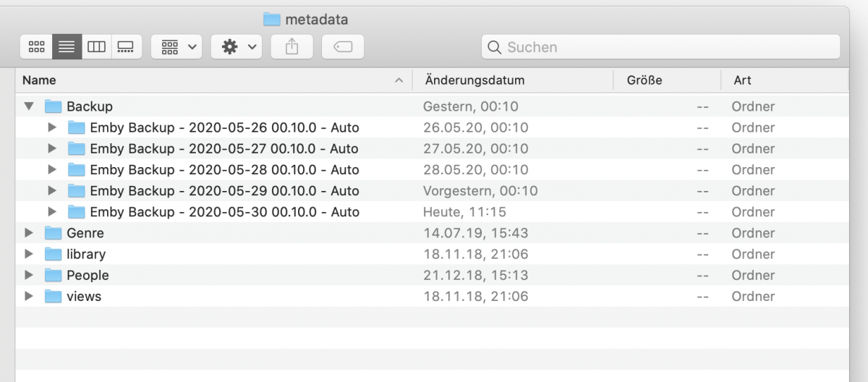This screenshot has width=868, height=382.
Task: Switch to icon view in toolbar
Action: point(36,47)
